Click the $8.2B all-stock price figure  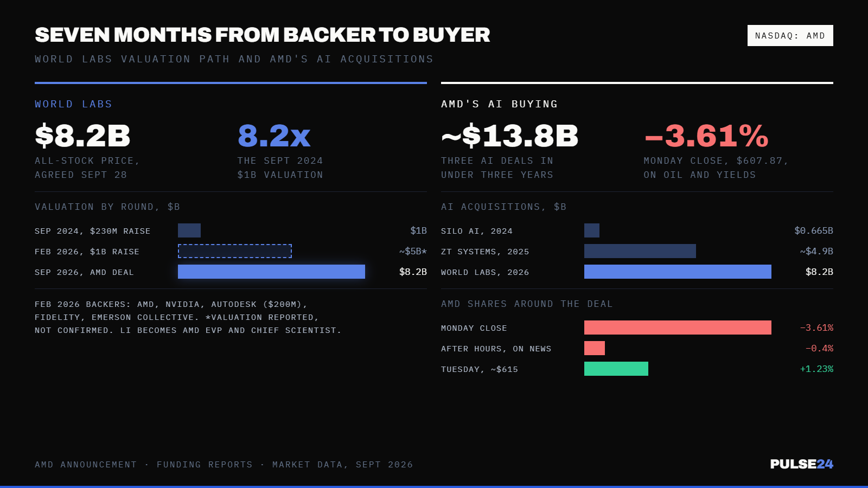tap(82, 136)
